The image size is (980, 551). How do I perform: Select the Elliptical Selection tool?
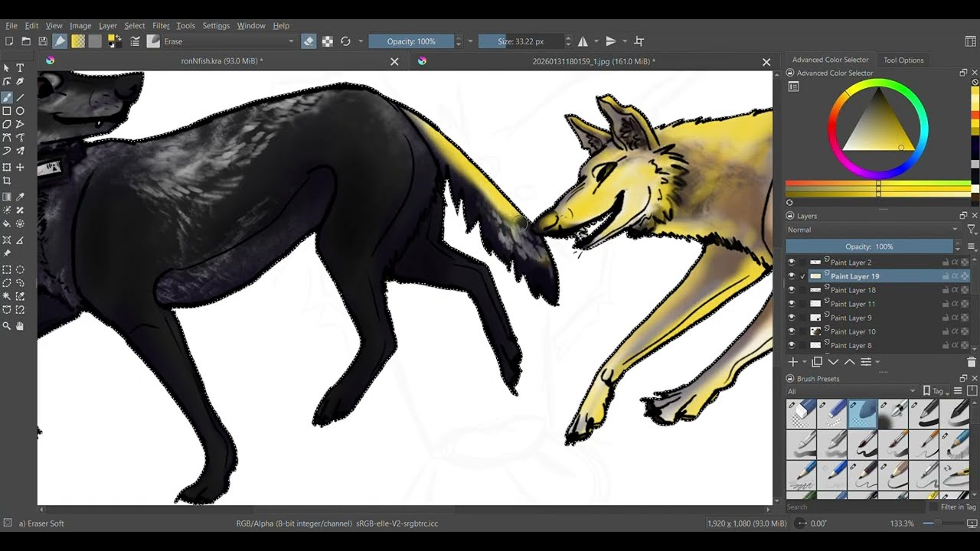coord(21,269)
